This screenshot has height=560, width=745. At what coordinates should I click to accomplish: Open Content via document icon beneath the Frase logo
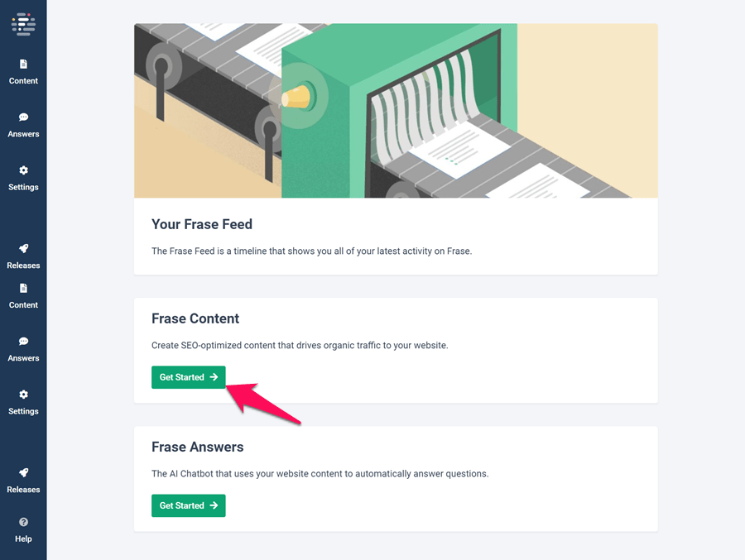coord(23,72)
